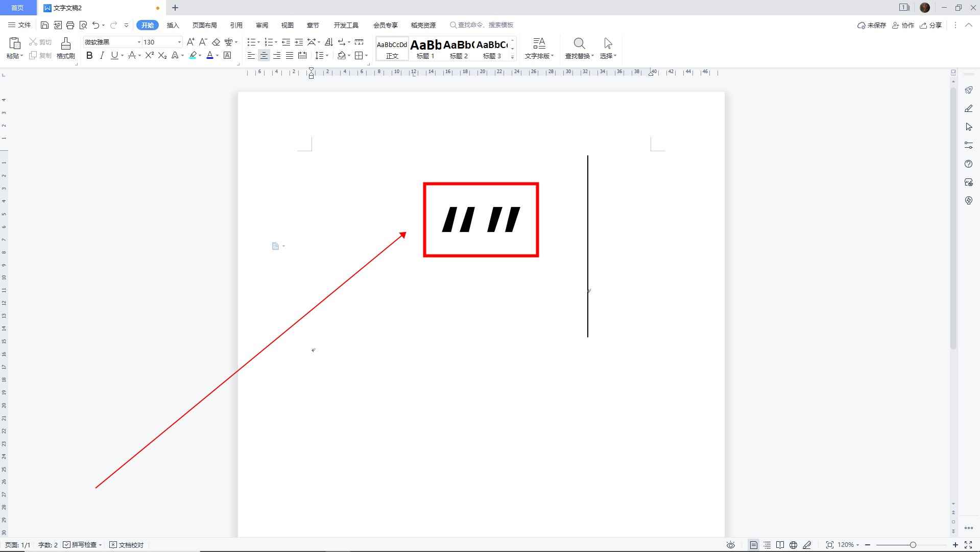Click the increase font size icon
This screenshot has width=980, height=552.
190,42
